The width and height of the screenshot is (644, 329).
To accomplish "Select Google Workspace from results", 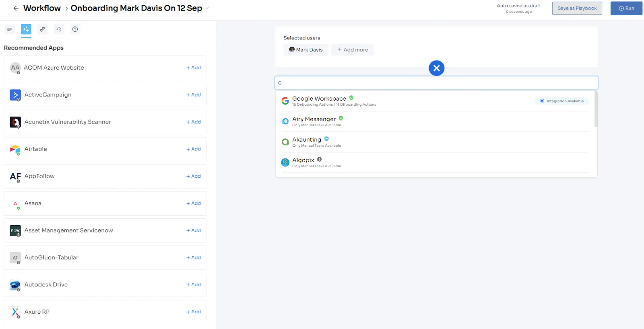I will point(435,101).
